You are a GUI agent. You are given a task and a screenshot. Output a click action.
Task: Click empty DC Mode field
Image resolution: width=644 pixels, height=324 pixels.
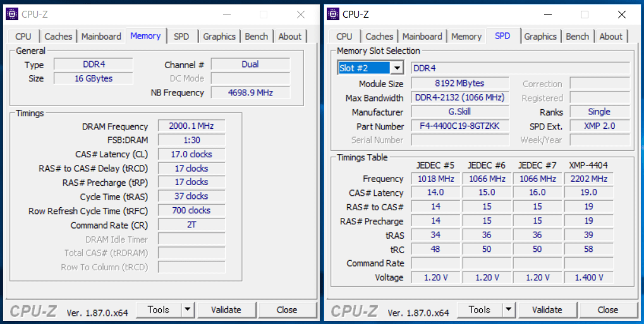click(x=250, y=78)
